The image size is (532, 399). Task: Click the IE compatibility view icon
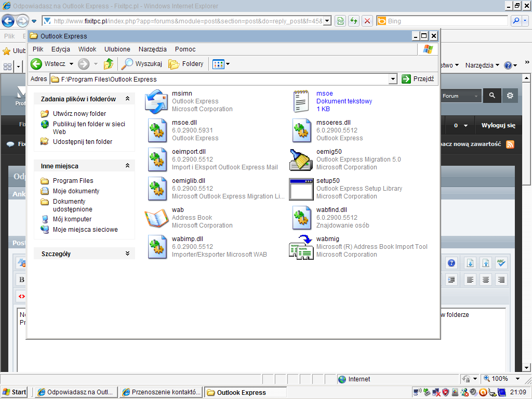coord(340,21)
